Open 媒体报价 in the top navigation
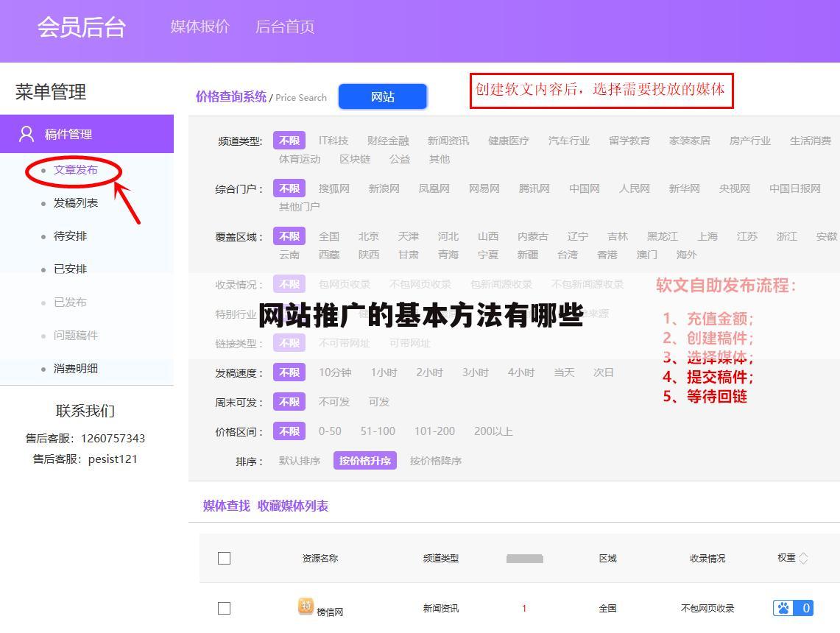Image resolution: width=840 pixels, height=633 pixels. [200, 26]
